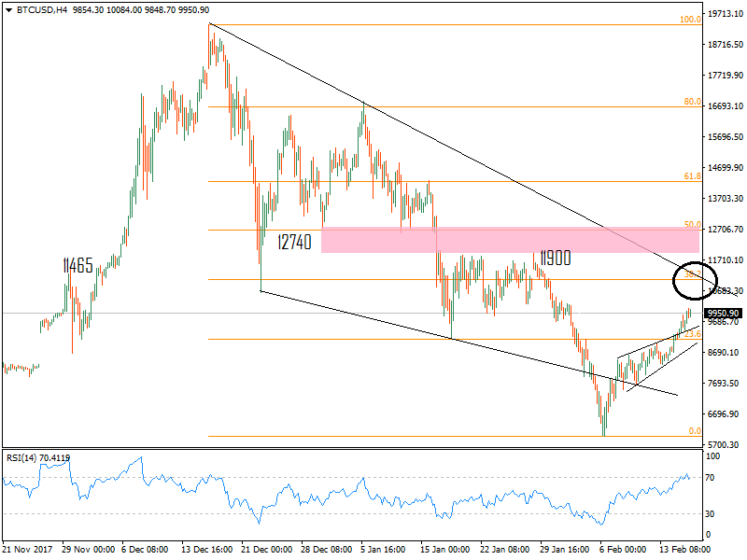Select the OHLC values 9854.30 10084.00 9848.70 9950.90
Screen dimensions: 747x560
click(141, 10)
